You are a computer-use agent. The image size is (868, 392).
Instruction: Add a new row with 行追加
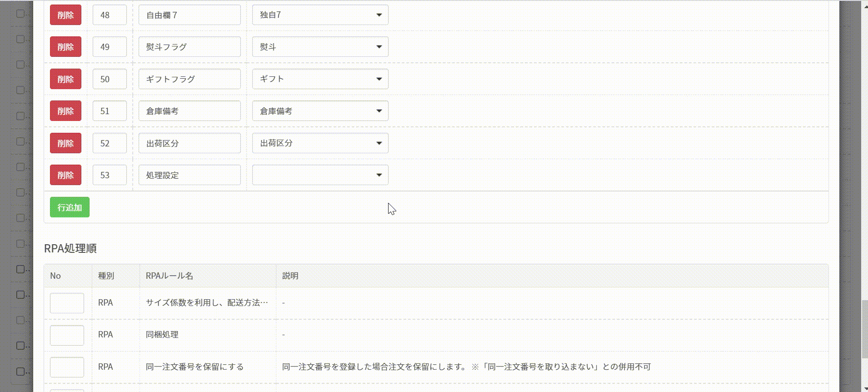70,207
